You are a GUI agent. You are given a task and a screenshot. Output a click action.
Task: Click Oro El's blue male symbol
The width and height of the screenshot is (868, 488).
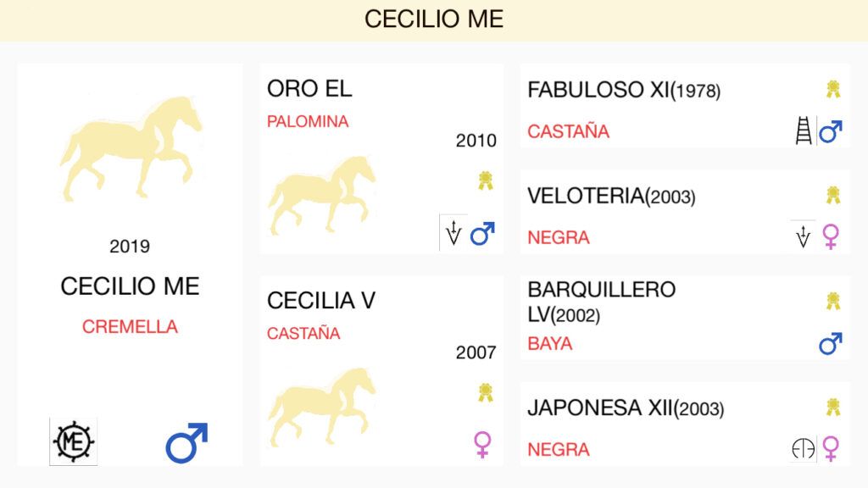482,233
